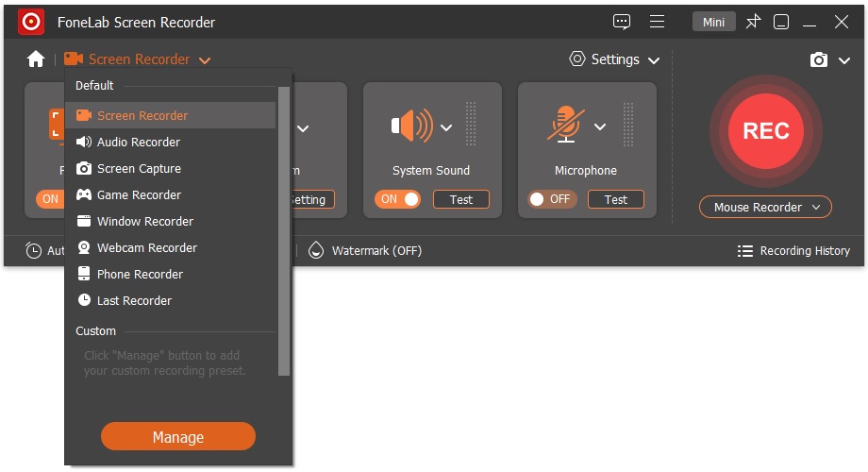868x472 pixels.
Task: Click the Phone Recorder phone icon
Action: tap(84, 274)
